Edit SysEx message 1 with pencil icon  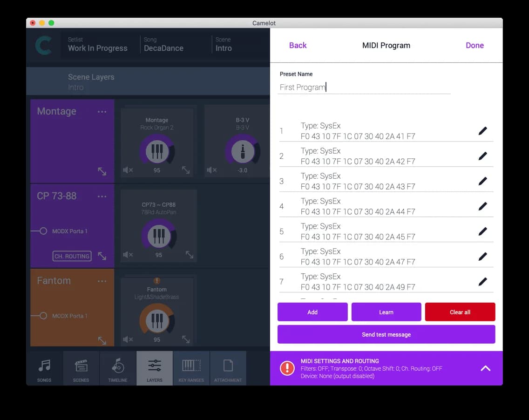pos(483,130)
